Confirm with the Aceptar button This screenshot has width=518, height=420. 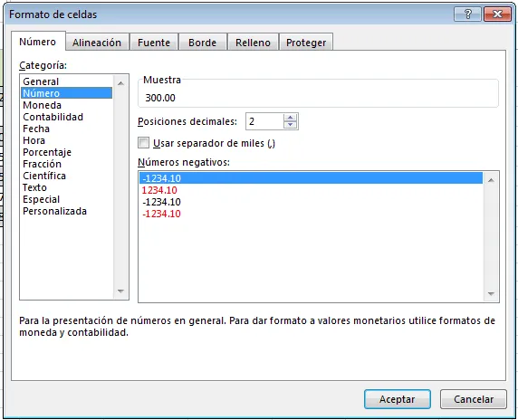pyautogui.click(x=397, y=399)
